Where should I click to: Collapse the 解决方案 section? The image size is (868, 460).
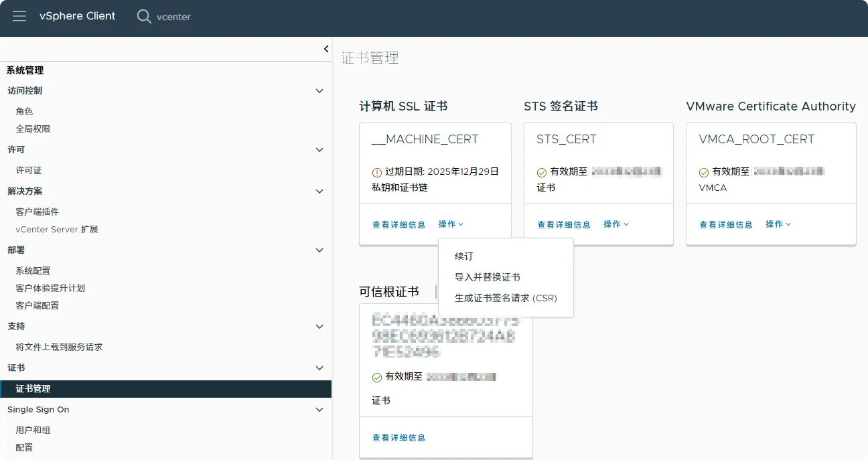(x=319, y=191)
